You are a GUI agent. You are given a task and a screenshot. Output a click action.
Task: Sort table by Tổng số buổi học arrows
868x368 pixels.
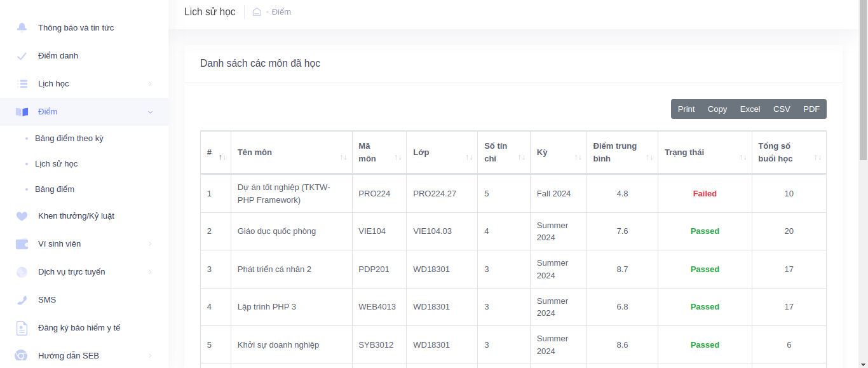(x=818, y=158)
